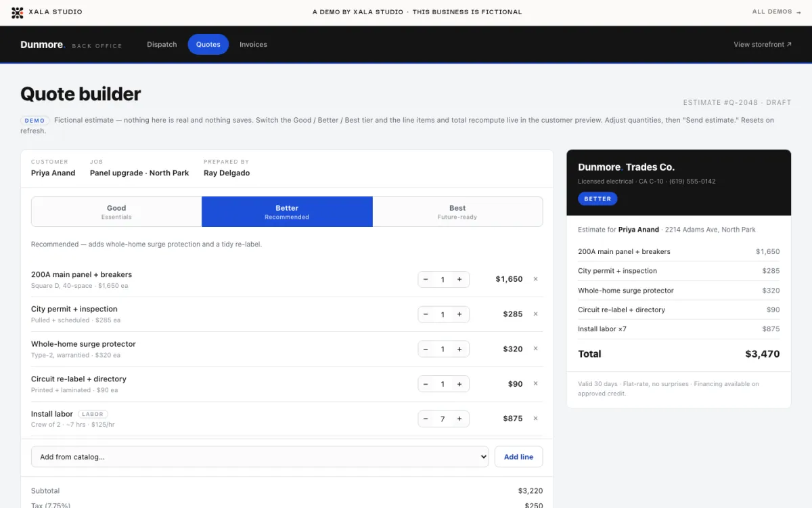Remove the 200A main panel line item

[x=535, y=279]
